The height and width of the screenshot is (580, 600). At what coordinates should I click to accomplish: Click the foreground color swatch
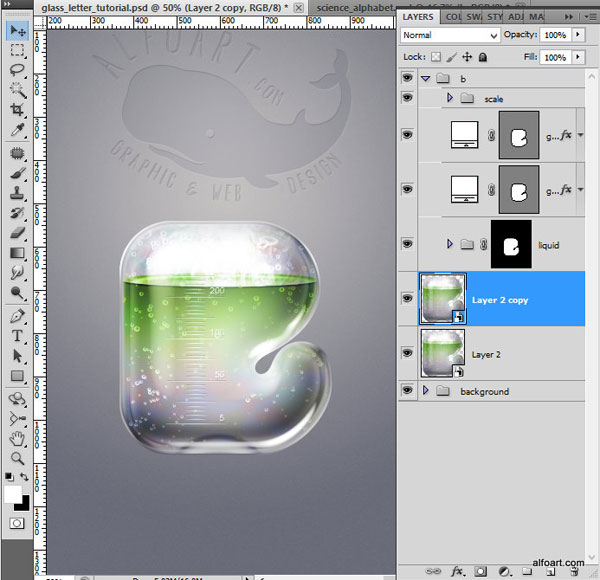13,494
